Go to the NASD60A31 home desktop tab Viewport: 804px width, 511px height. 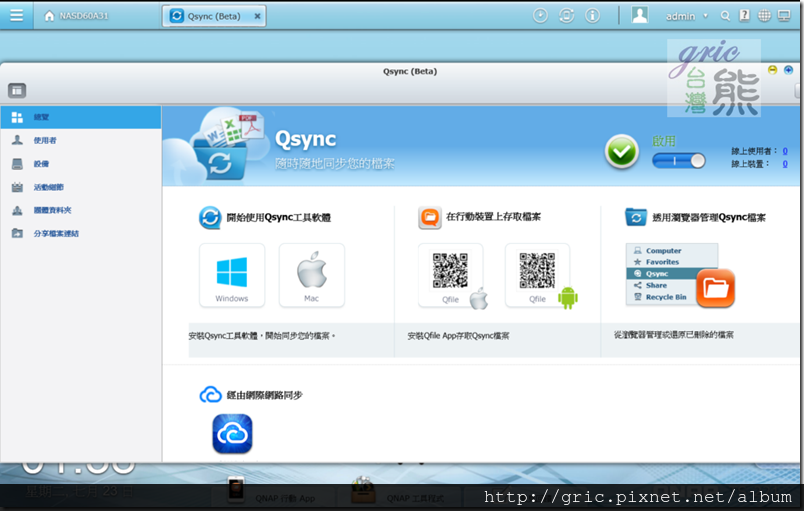coord(76,16)
